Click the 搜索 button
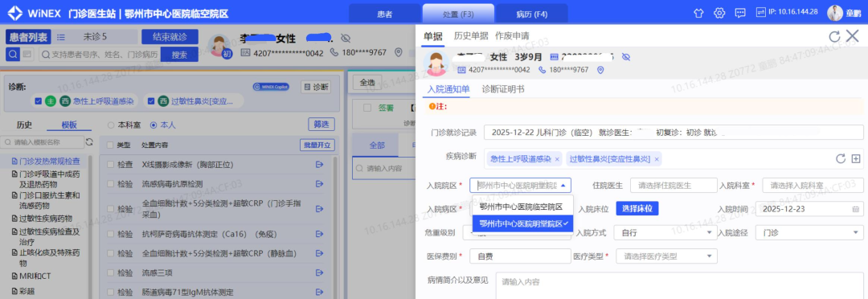The width and height of the screenshot is (868, 299). pos(179,55)
